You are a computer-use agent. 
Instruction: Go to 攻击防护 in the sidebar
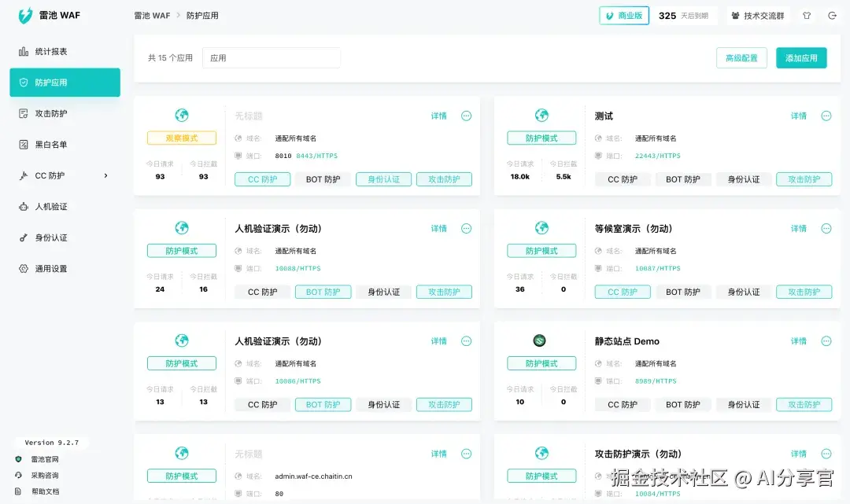click(65, 113)
